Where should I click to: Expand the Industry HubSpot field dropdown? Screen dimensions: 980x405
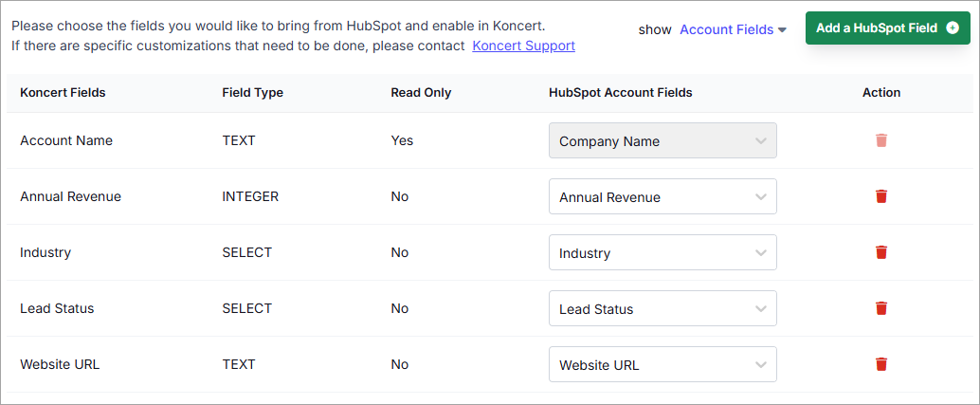[x=662, y=252]
